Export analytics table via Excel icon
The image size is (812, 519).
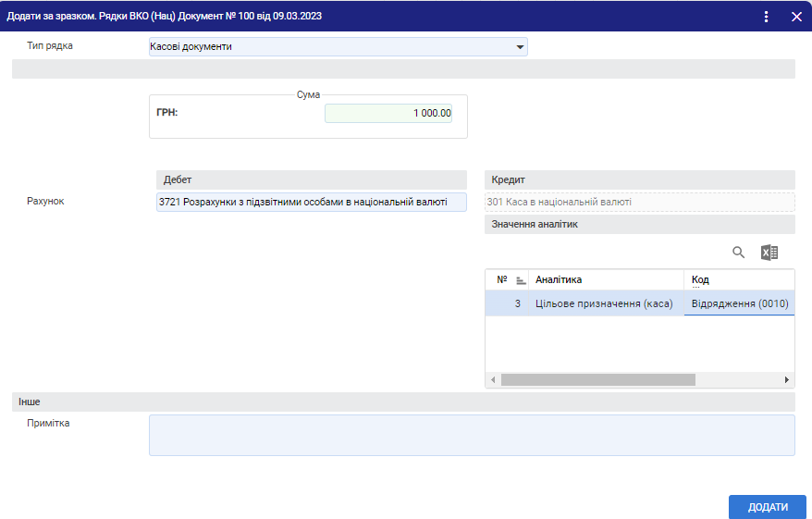(769, 253)
